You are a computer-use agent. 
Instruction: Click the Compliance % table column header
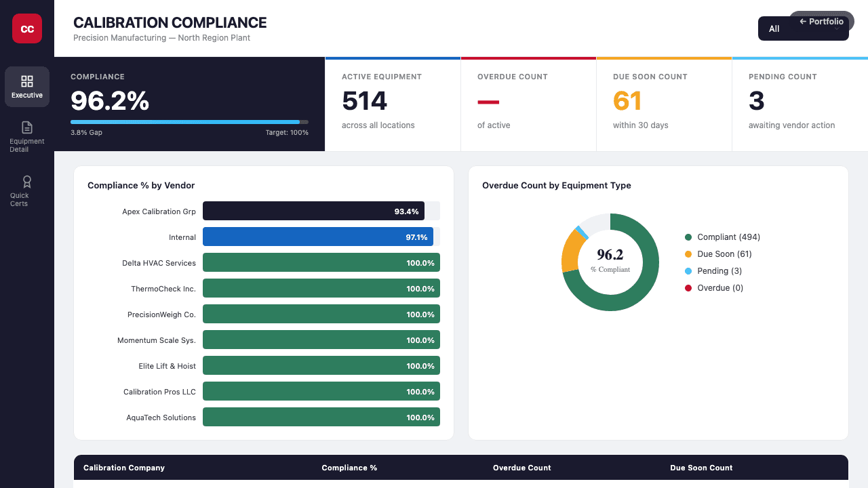tap(349, 468)
